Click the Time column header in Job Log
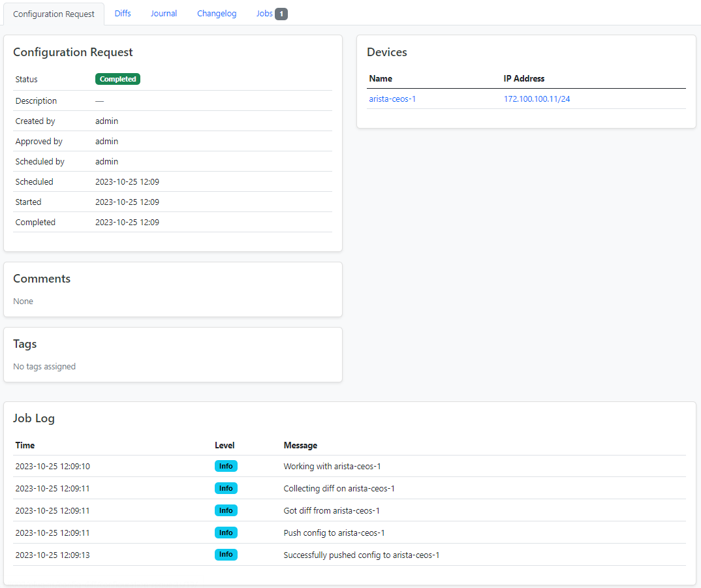 25,445
